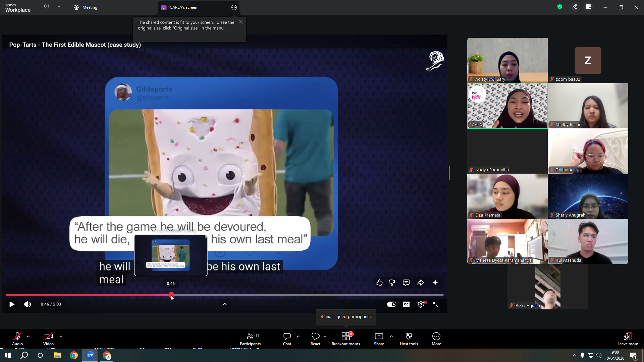Show hidden system tray icons
The width and height of the screenshot is (644, 362).
tap(575, 355)
